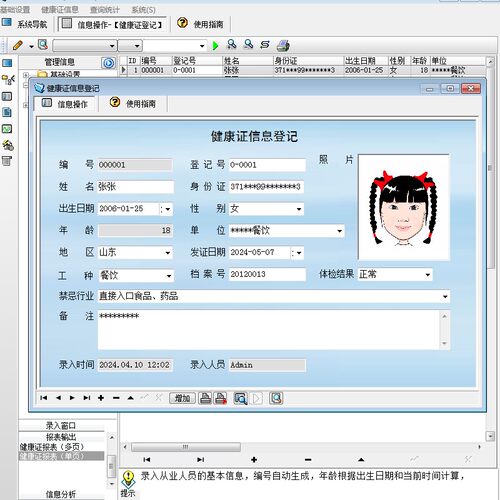Click the plus add-record icon in dialog navigator
The height and width of the screenshot is (500, 500).
pyautogui.click(x=101, y=398)
